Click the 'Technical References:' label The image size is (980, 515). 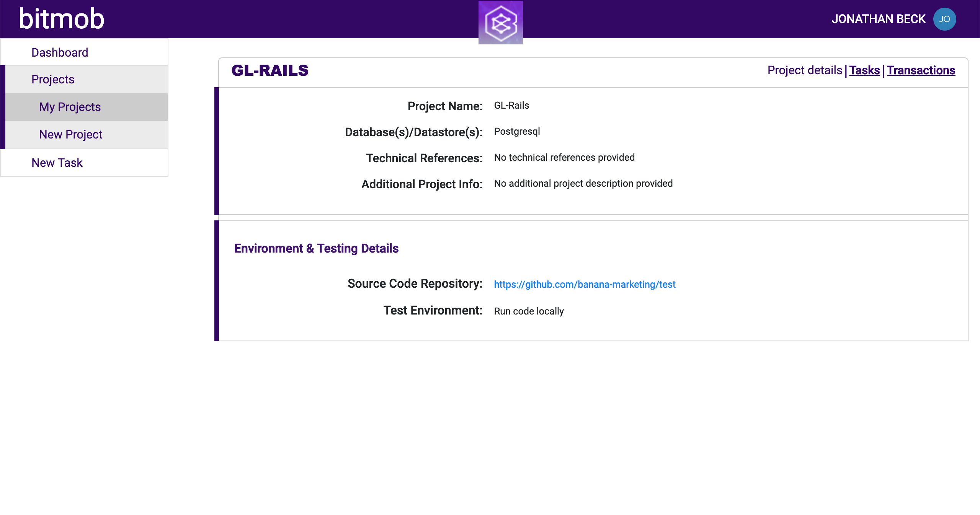click(424, 158)
